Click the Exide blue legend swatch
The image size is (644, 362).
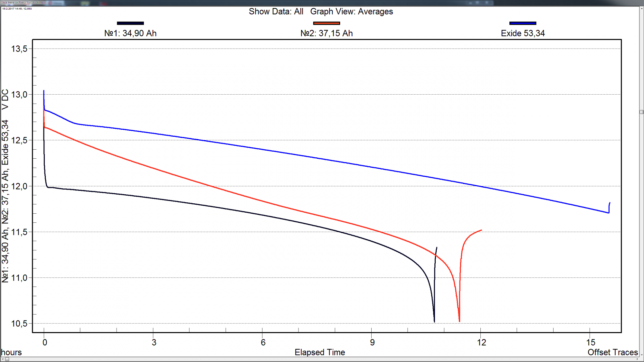pos(523,23)
